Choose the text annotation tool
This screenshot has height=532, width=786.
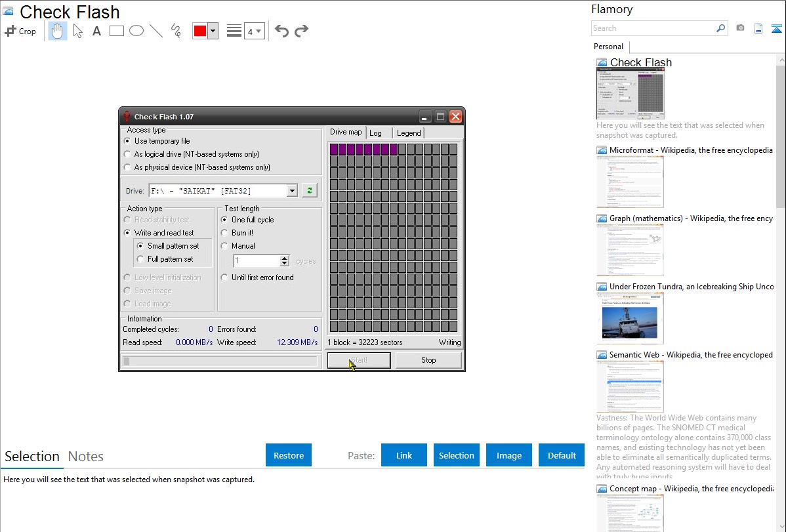tap(96, 31)
